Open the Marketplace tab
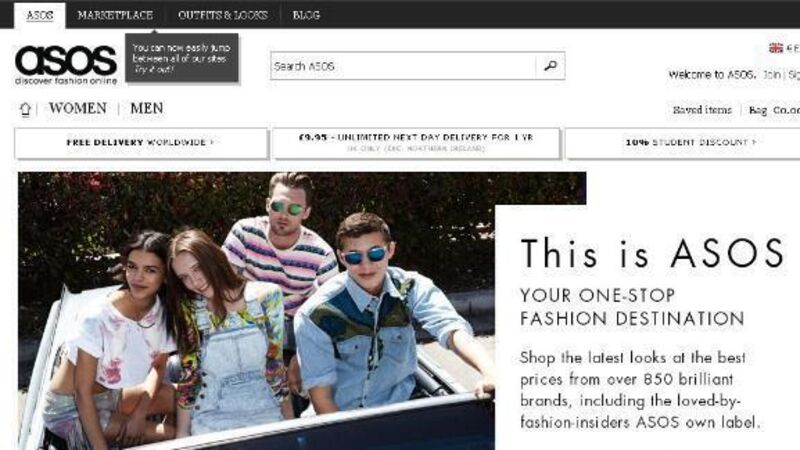Image resolution: width=800 pixels, height=450 pixels. [115, 15]
